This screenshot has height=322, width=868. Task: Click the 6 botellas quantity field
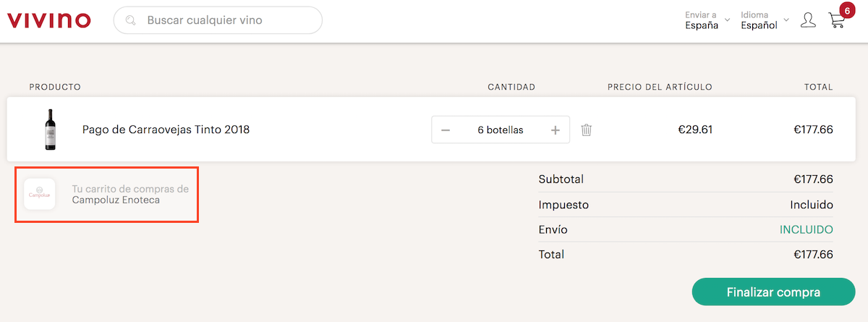pyautogui.click(x=500, y=130)
